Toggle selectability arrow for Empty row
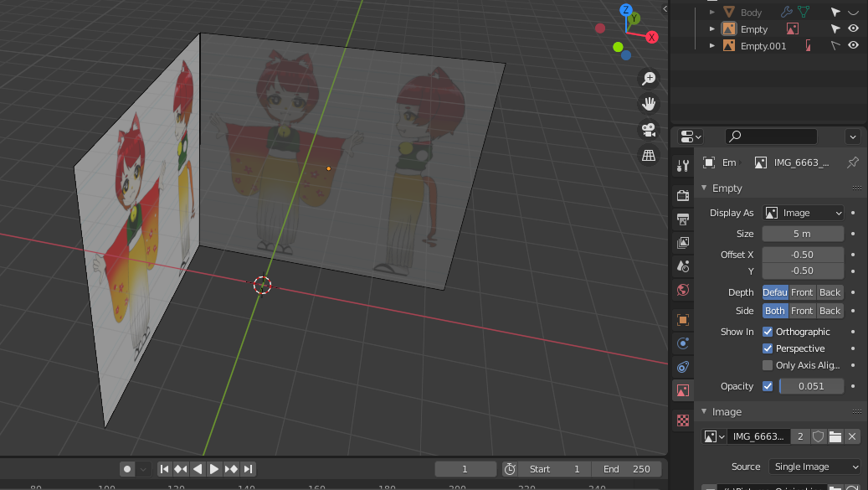Viewport: 868px width, 490px height. pos(835,28)
